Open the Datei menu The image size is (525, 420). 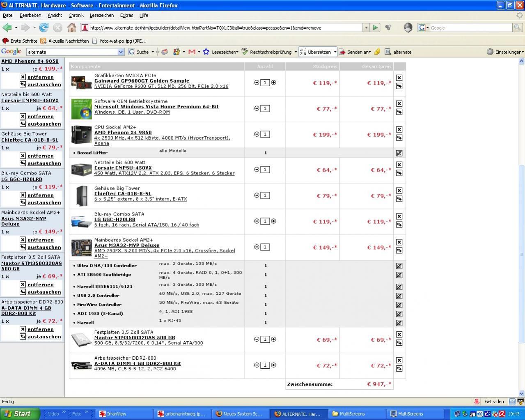click(x=8, y=15)
